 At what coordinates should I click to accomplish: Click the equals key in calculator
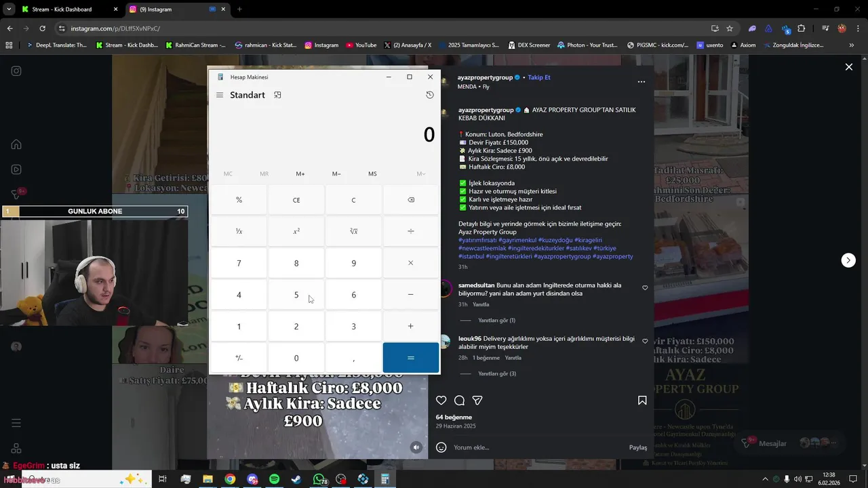coord(411,358)
